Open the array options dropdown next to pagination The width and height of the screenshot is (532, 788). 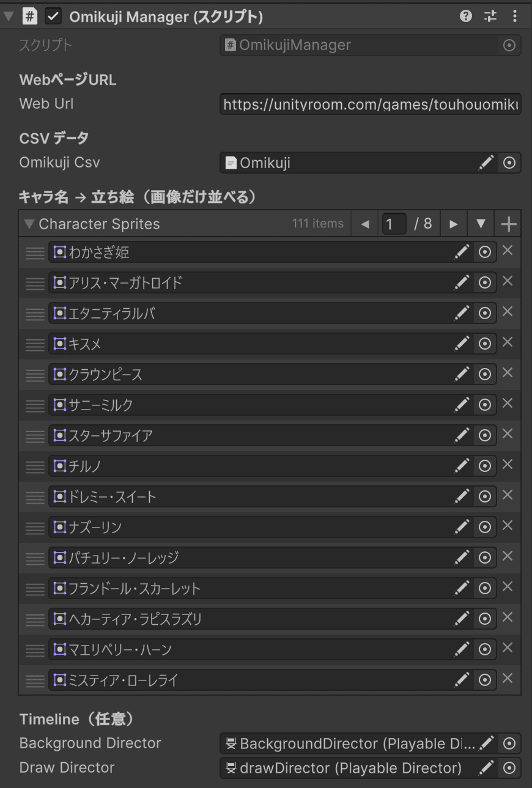pyautogui.click(x=481, y=224)
